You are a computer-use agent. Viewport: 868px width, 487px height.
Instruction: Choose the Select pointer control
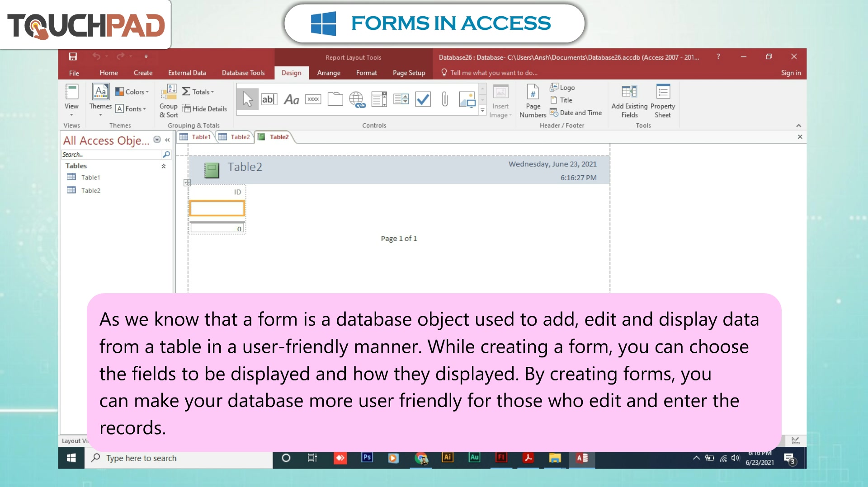(x=248, y=99)
